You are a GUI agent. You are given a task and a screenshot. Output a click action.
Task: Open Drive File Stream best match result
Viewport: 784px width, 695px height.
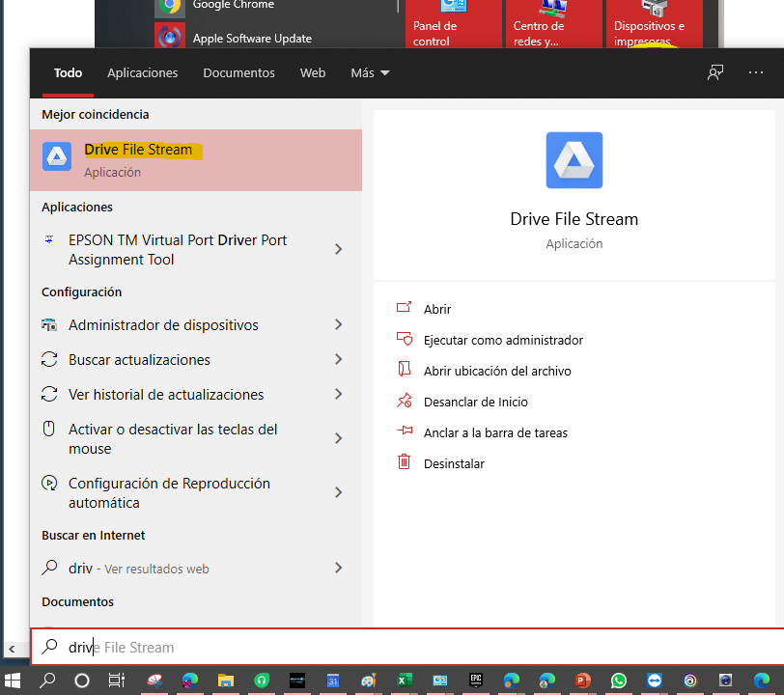point(195,160)
